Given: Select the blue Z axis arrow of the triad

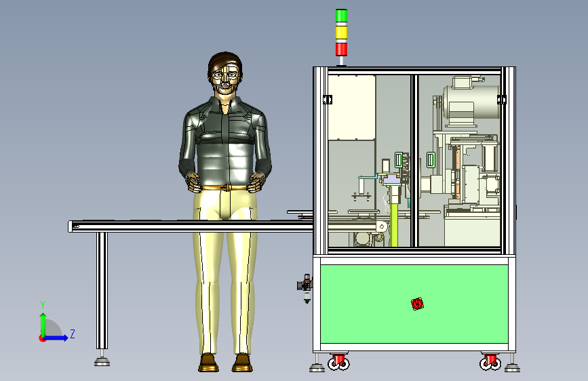Looking at the screenshot, I should click(56, 338).
